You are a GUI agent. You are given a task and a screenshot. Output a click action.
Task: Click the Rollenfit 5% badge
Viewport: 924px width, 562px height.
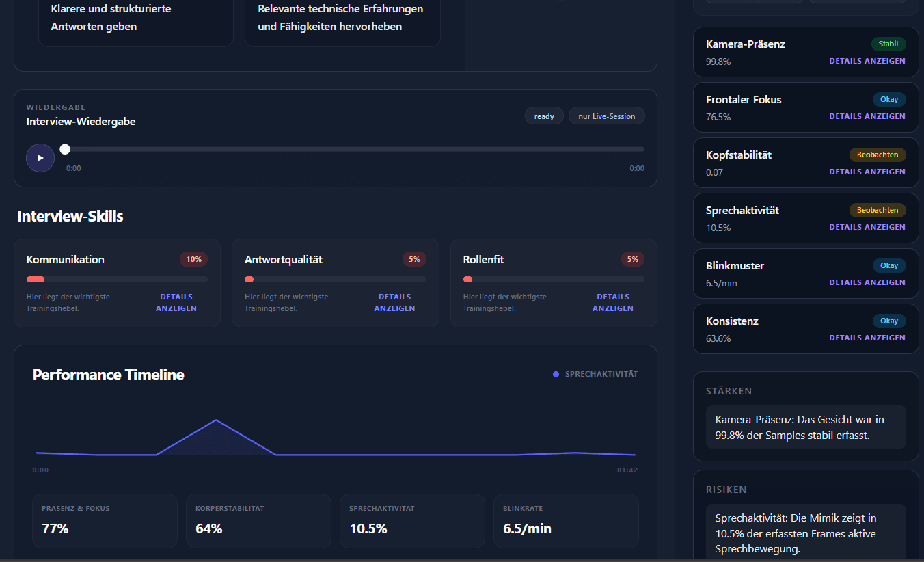pyautogui.click(x=633, y=259)
